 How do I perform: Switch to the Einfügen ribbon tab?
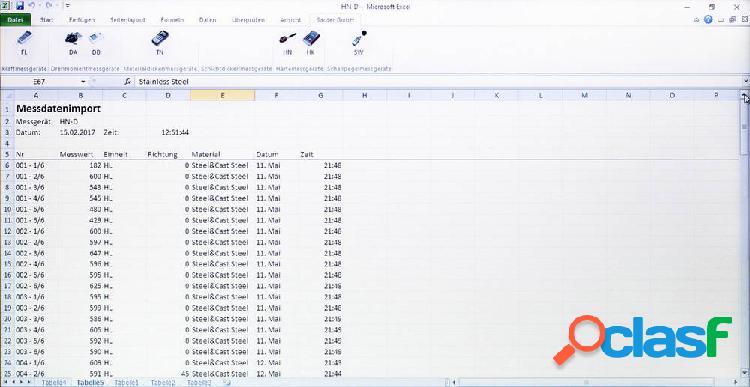click(x=82, y=20)
